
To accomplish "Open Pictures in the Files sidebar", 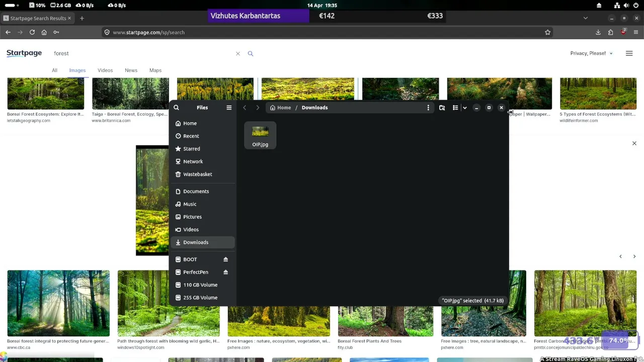I will tap(203, 217).
